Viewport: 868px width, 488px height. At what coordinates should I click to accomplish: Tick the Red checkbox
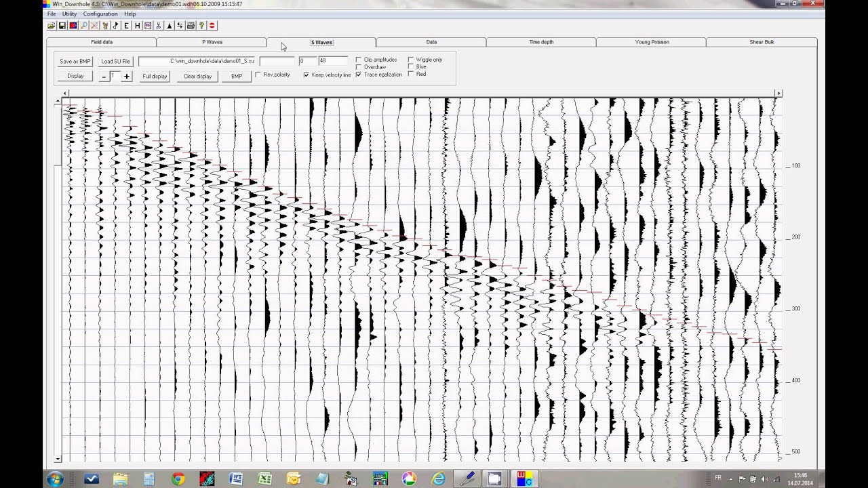(x=411, y=74)
